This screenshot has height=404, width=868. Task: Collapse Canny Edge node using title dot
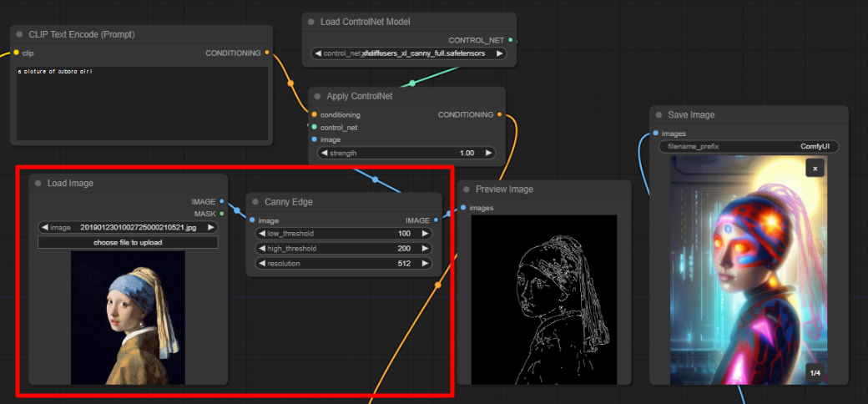click(255, 202)
